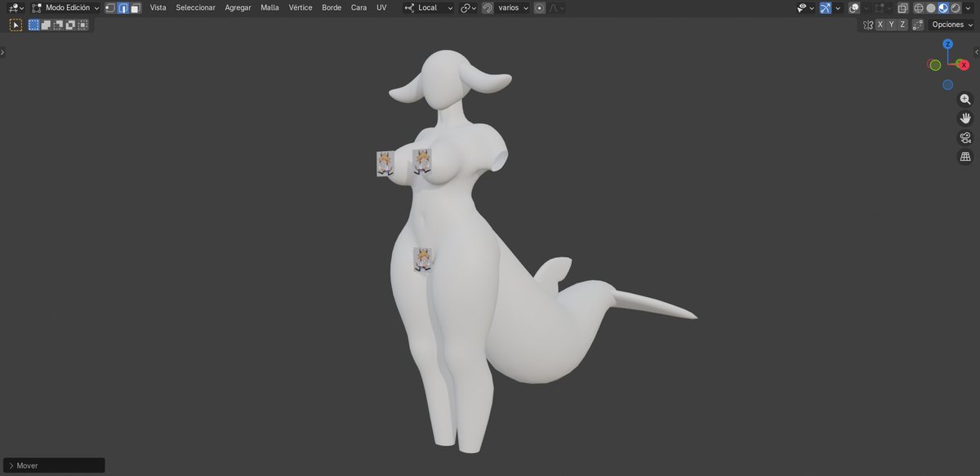Screen dimensions: 980x476
Task: Choose the extend selection mode icon
Action: coord(47,24)
